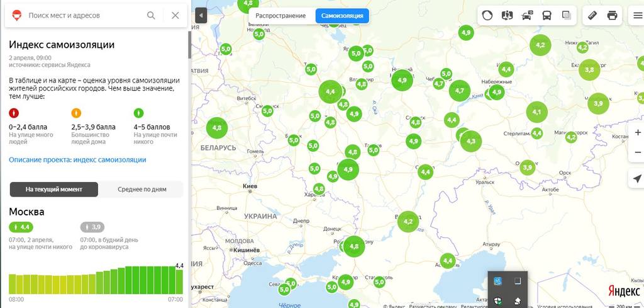Image resolution: width=644 pixels, height=308 pixels.
Task: Open the street panorama view icon
Action: 508,16
